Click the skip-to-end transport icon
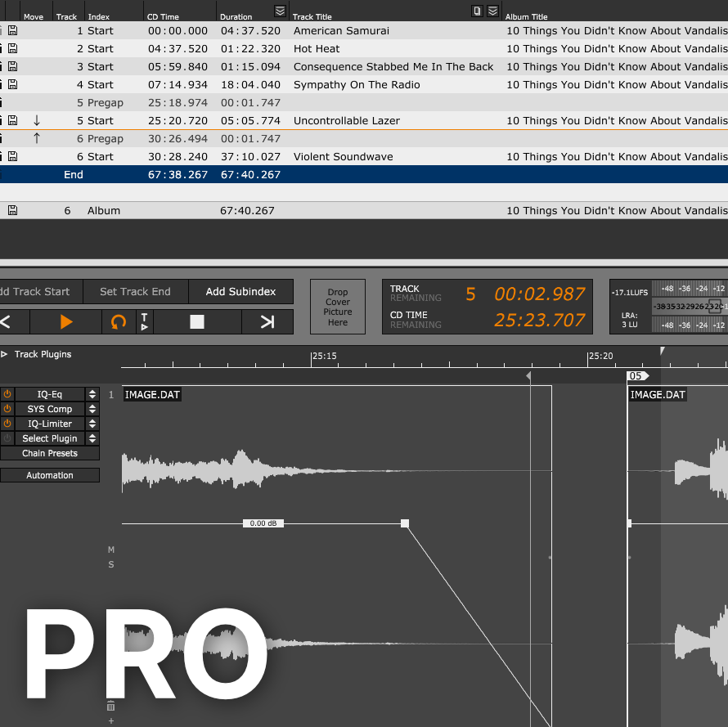 point(267,322)
